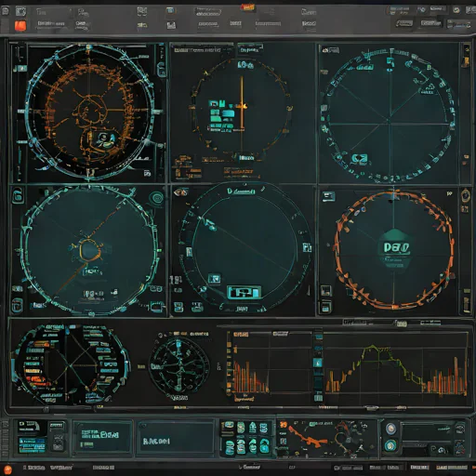The height and width of the screenshot is (476, 476).
Task: Click the document icon at toolbar's far left
Action: 6,12
